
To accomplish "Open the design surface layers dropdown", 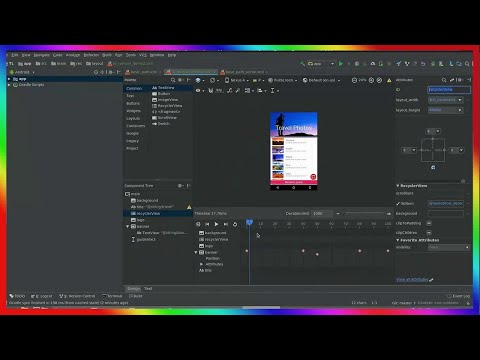I will pos(200,80).
